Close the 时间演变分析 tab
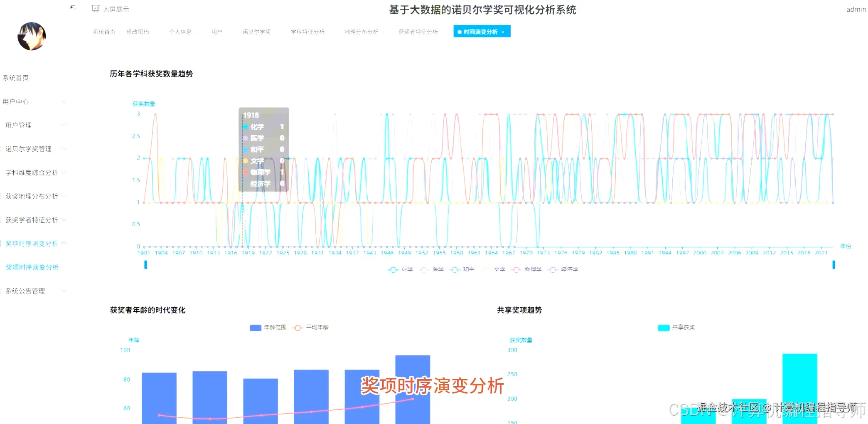 click(503, 32)
